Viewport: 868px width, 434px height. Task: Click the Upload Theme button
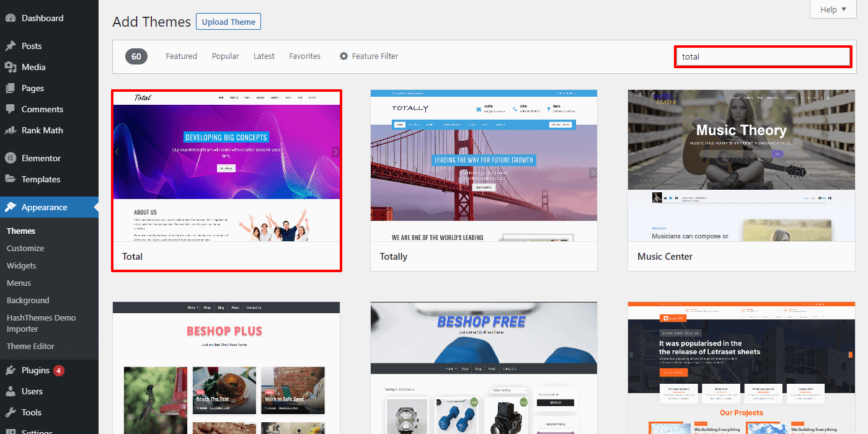tap(229, 22)
